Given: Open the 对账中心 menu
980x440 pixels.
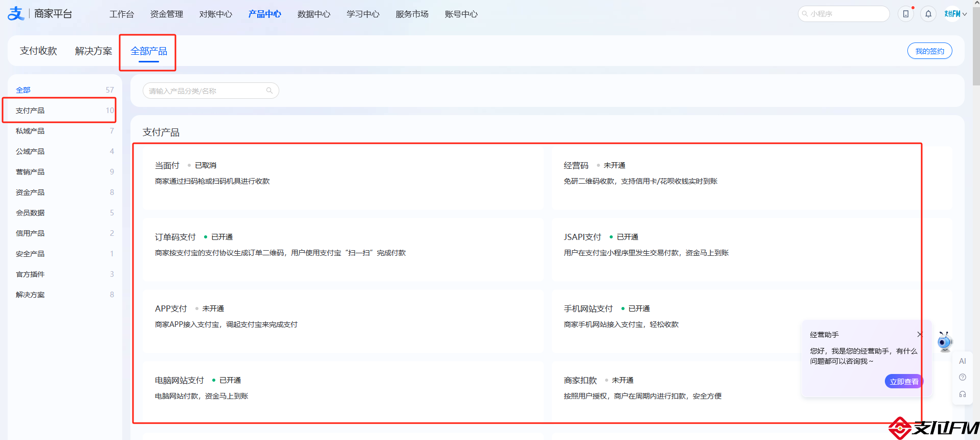Looking at the screenshot, I should pyautogui.click(x=215, y=14).
